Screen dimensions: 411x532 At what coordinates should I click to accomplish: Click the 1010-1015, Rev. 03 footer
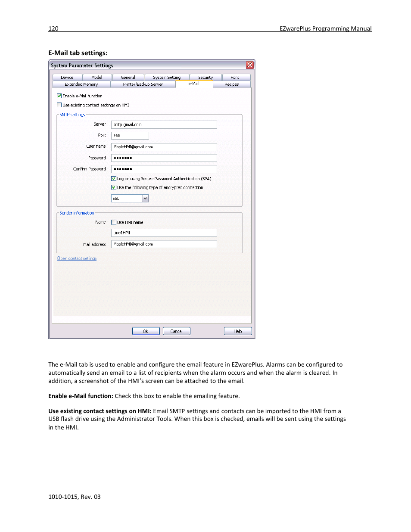75,497
